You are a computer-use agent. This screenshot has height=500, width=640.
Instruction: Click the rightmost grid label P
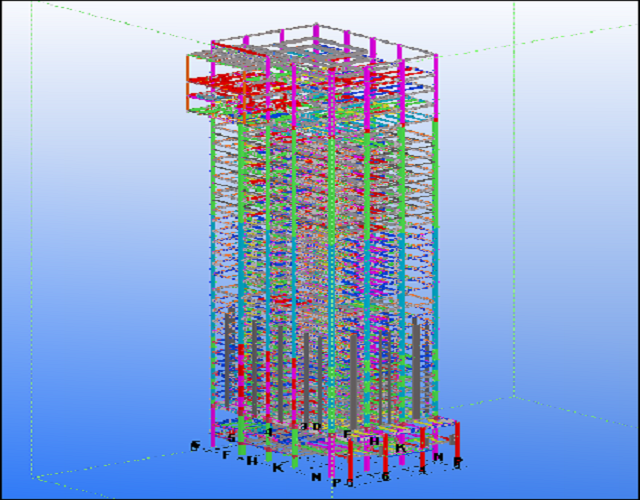[x=457, y=463]
